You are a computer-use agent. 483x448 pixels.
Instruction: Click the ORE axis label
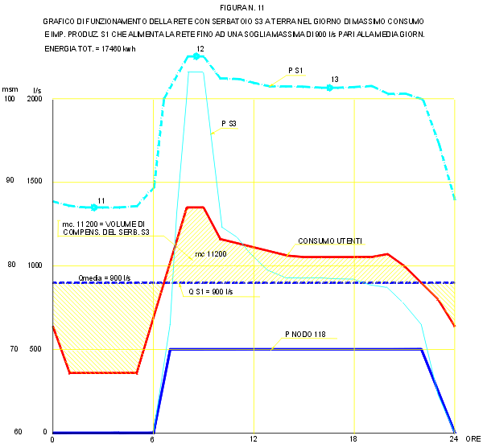(x=472, y=439)
